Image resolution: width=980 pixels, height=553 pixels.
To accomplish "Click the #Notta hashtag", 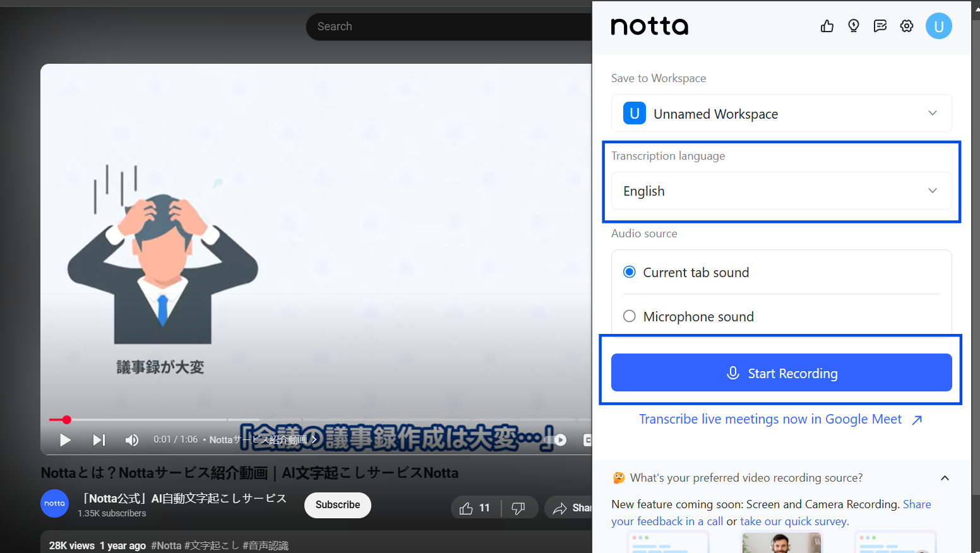I will point(166,545).
